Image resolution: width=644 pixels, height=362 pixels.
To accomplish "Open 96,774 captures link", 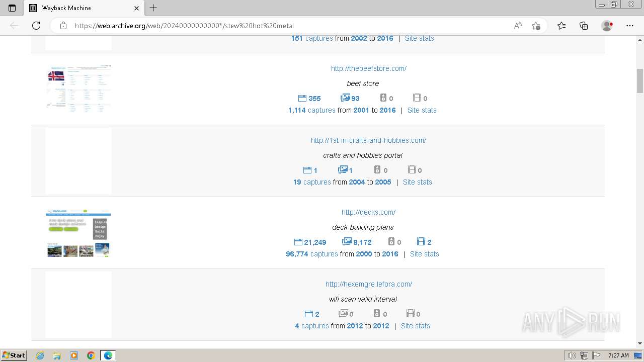I will (312, 254).
